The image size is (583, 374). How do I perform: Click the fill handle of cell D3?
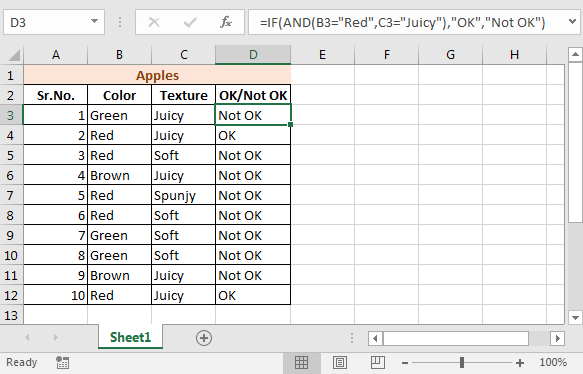pos(290,125)
